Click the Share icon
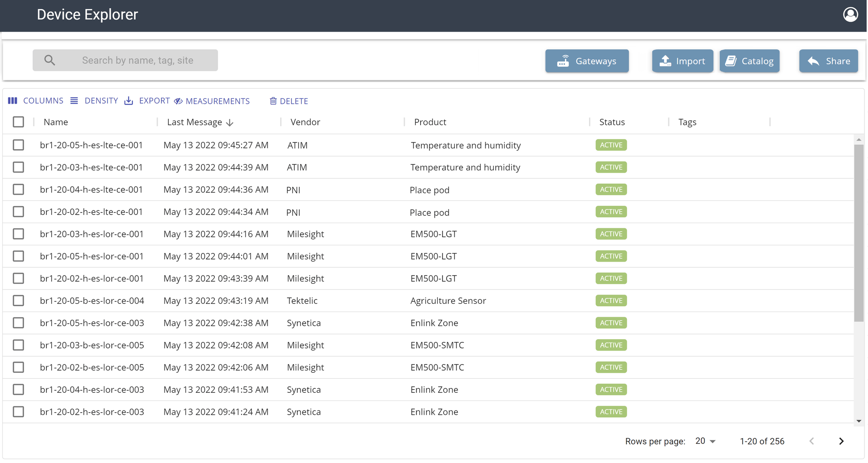Screen dimensions: 868x463 (x=812, y=61)
